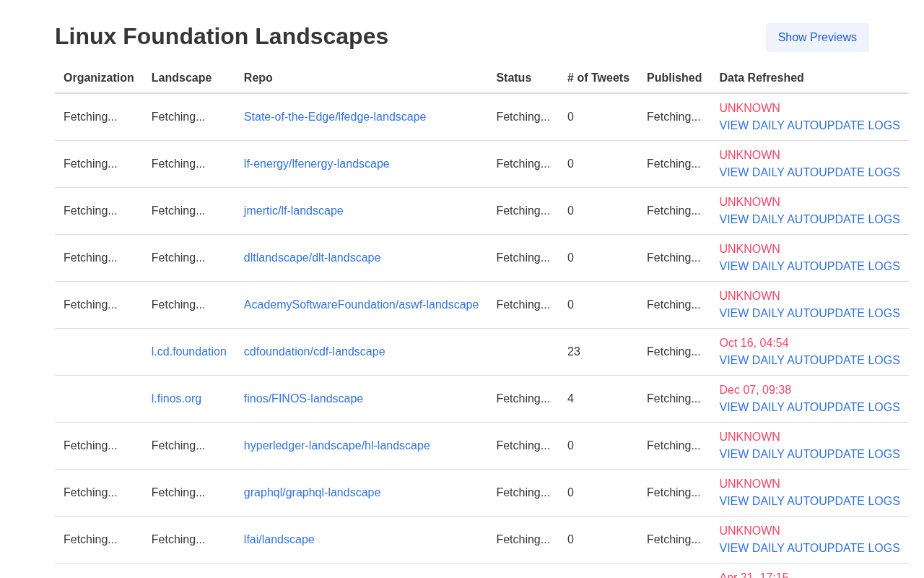Open lfai/landscape repo link
Viewport: 924px width, 578px height.
[x=279, y=540]
